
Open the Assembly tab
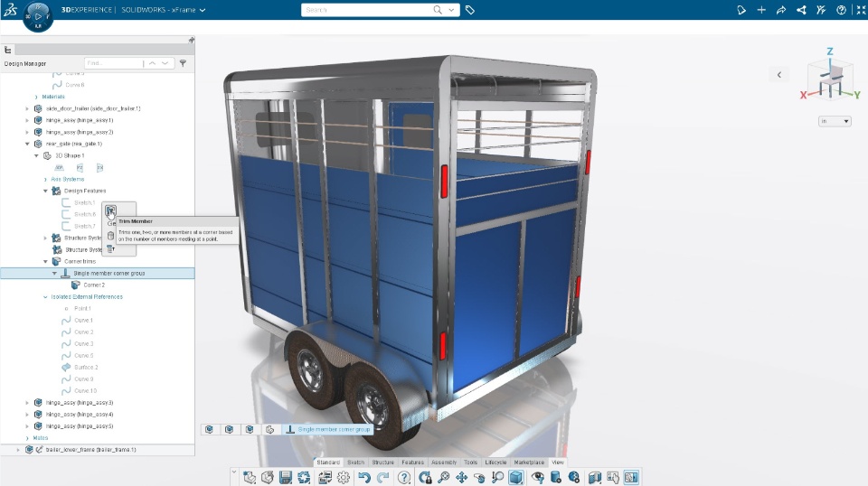444,463
